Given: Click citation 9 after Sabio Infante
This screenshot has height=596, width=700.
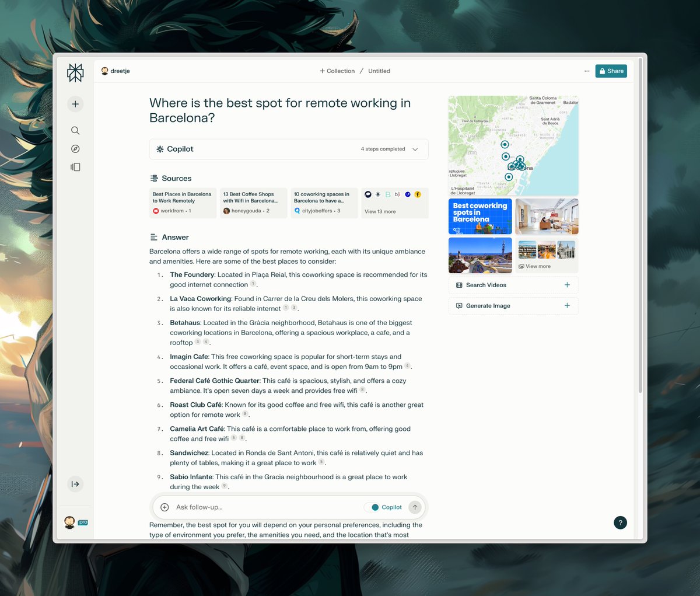Looking at the screenshot, I should pos(225,486).
